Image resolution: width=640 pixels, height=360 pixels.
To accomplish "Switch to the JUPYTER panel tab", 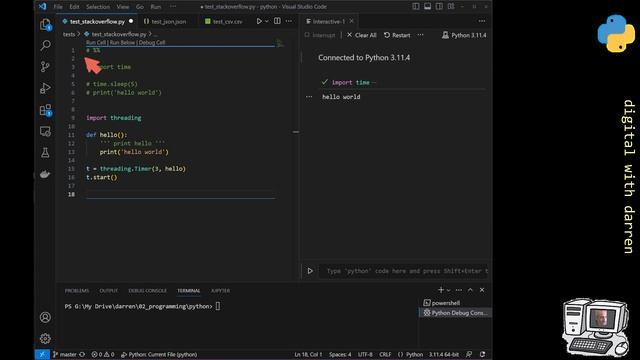I will pos(220,291).
